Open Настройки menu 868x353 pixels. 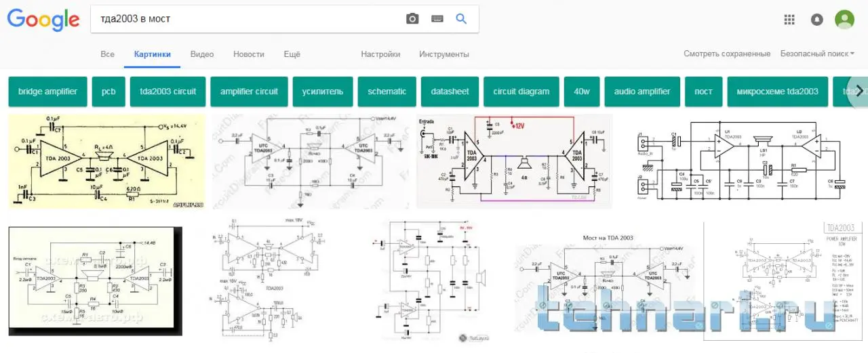[x=380, y=54]
